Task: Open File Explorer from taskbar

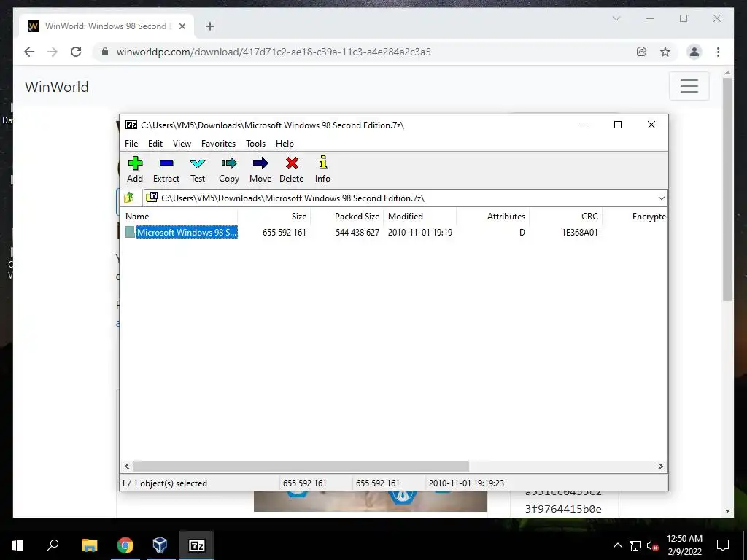Action: 90,545
